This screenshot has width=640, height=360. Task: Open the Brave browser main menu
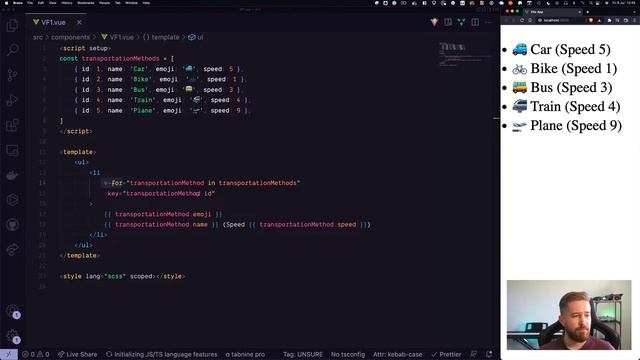pyautogui.click(x=634, y=20)
